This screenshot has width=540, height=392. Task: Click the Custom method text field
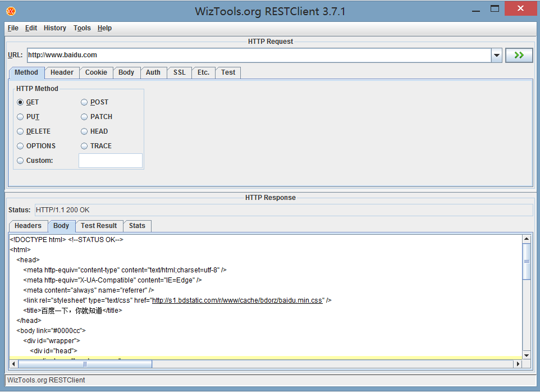pos(111,161)
